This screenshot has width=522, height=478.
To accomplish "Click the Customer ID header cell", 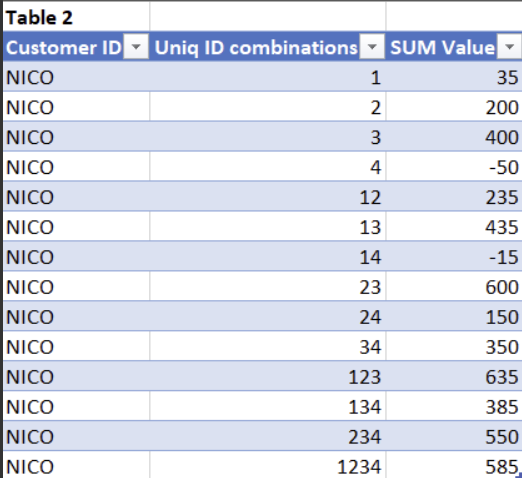I will pyautogui.click(x=76, y=47).
